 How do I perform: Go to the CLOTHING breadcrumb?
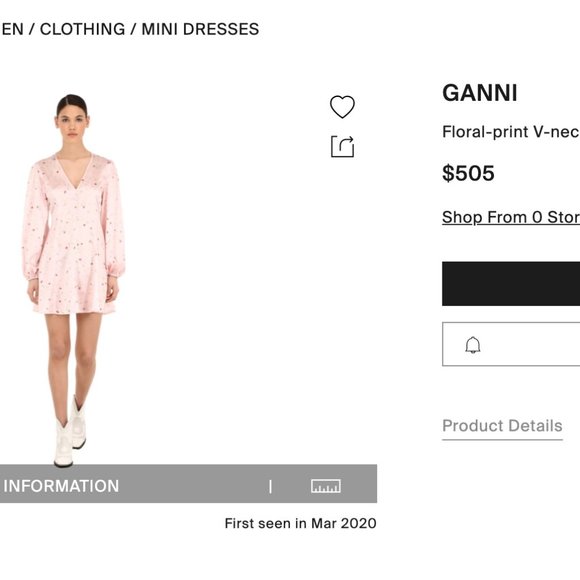(x=82, y=29)
